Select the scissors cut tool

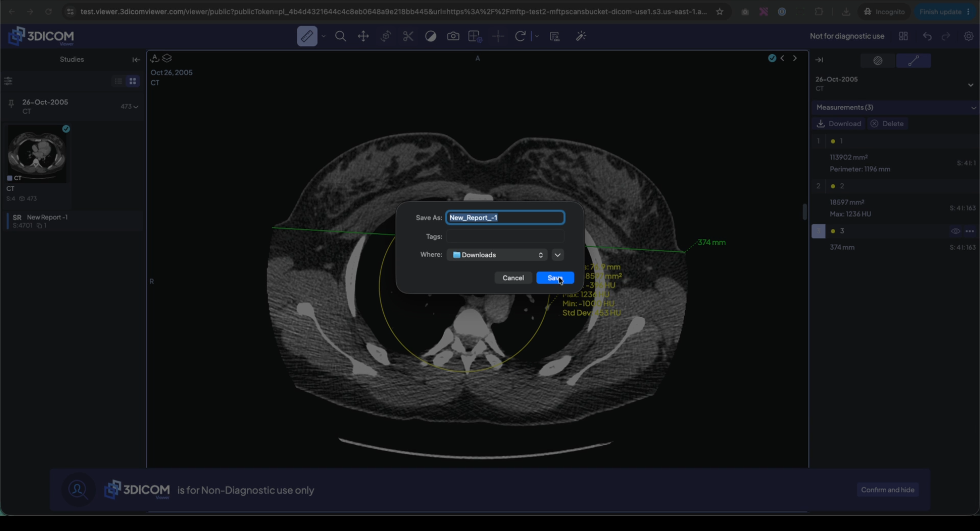pyautogui.click(x=408, y=36)
